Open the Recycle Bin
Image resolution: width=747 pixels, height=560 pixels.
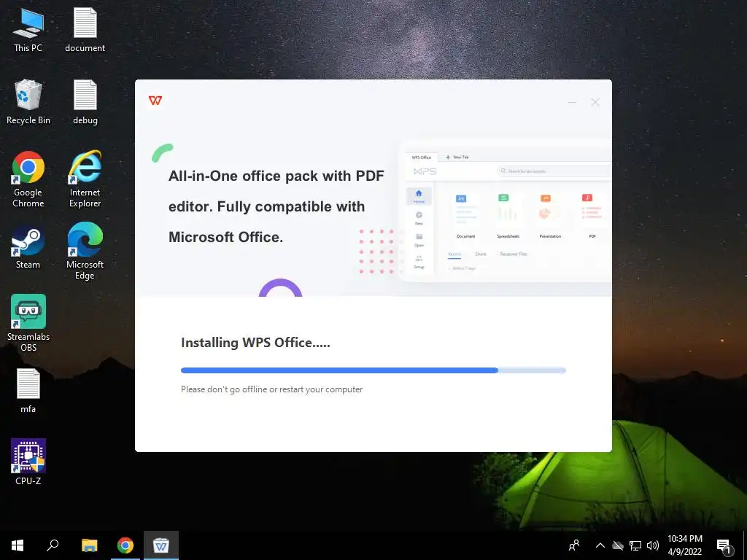(x=28, y=102)
